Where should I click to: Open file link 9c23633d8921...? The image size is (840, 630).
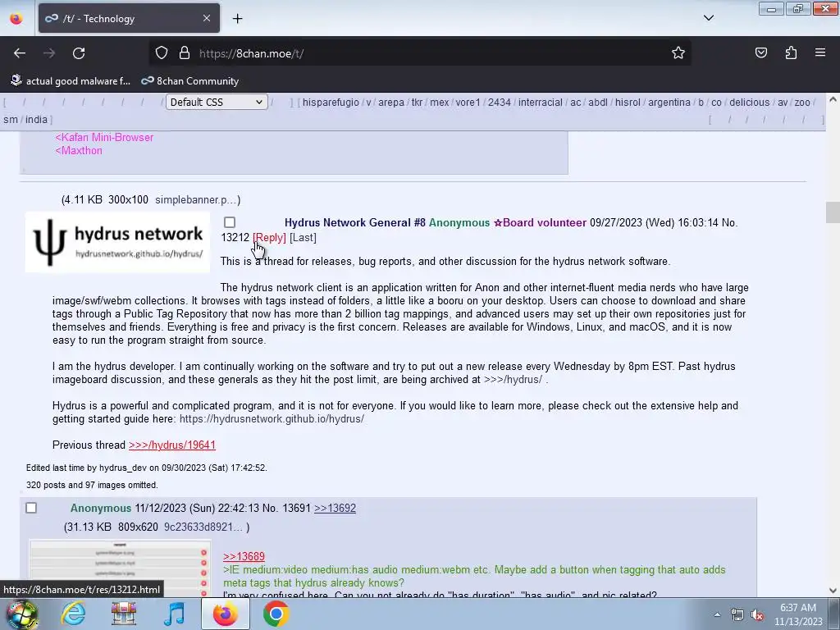203,527
